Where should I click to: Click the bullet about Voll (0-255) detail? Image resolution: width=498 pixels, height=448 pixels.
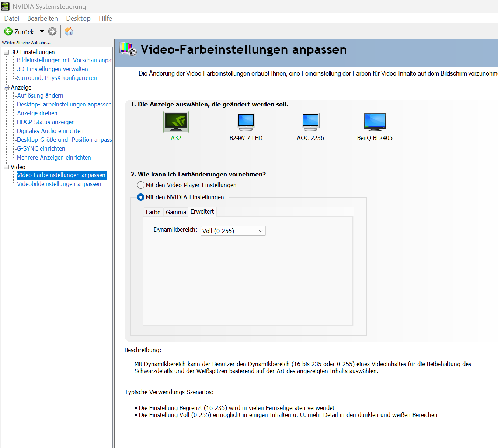click(286, 415)
